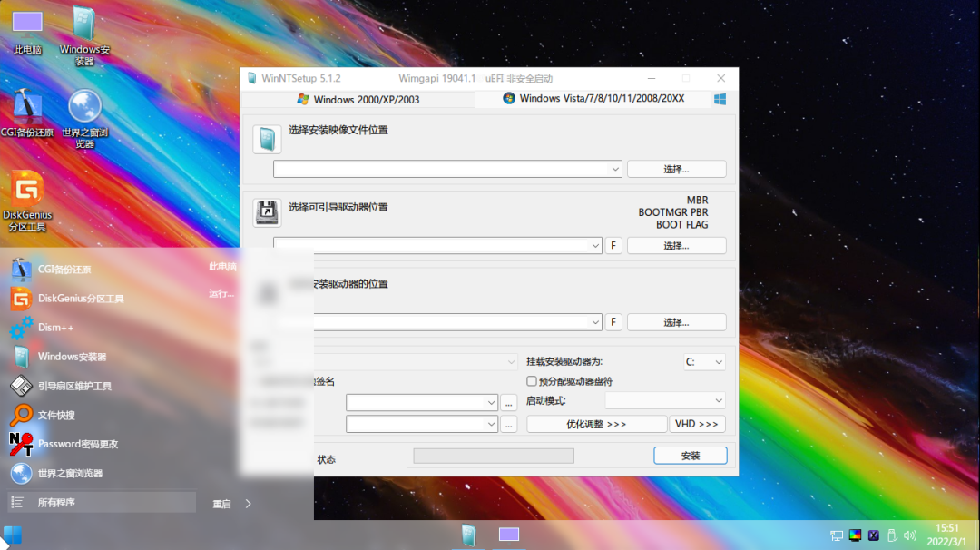
Task: Switch to Windows 2000/XP/2003 tab
Action: tap(358, 99)
